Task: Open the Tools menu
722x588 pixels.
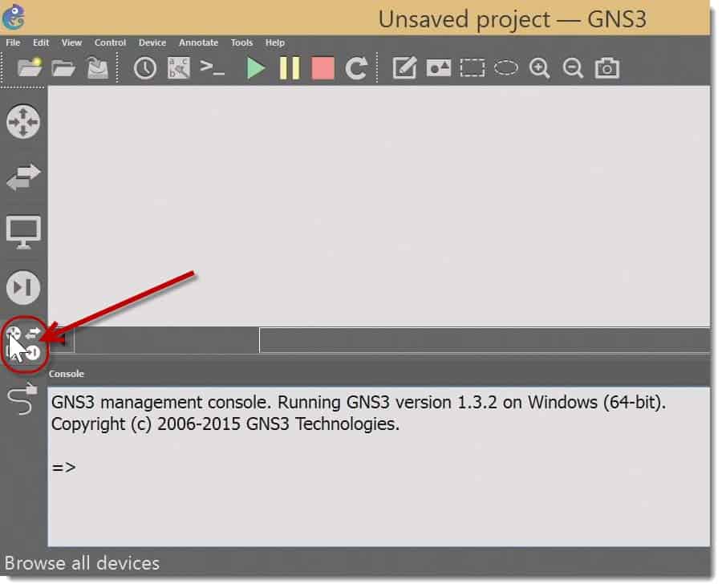Action: [241, 43]
